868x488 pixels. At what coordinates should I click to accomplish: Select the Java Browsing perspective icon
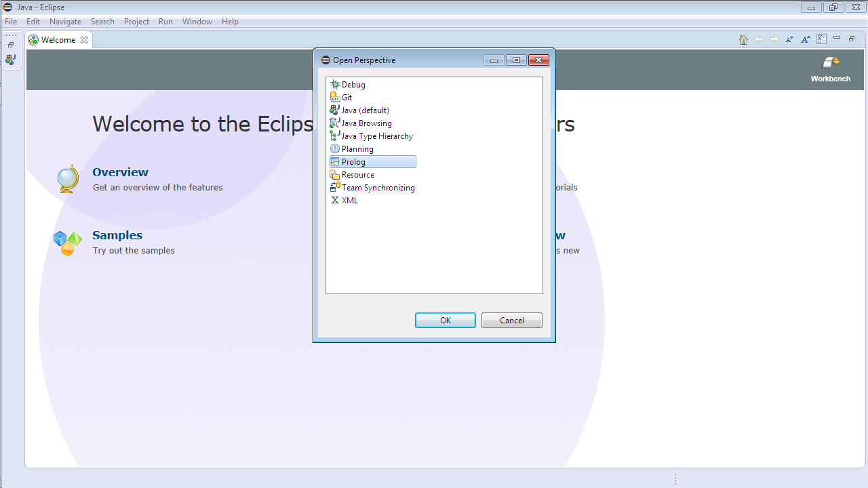click(x=335, y=123)
